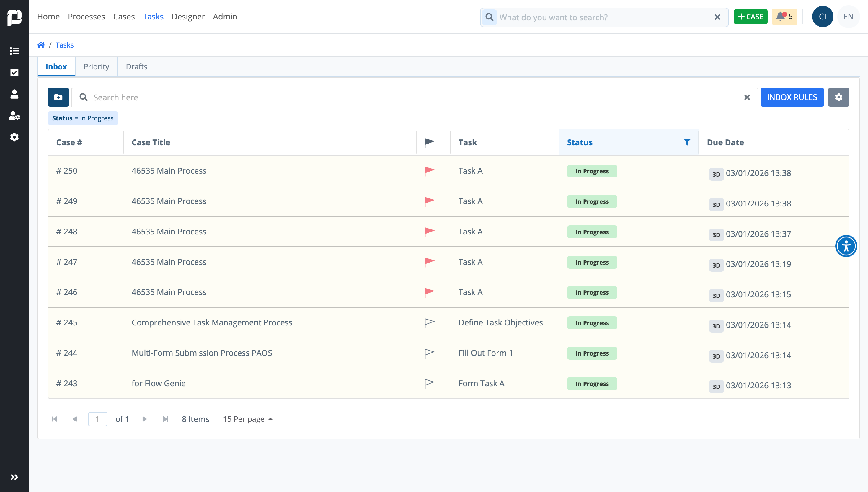Toggle priority flag for case 245
The image size is (868, 492).
[x=429, y=323]
